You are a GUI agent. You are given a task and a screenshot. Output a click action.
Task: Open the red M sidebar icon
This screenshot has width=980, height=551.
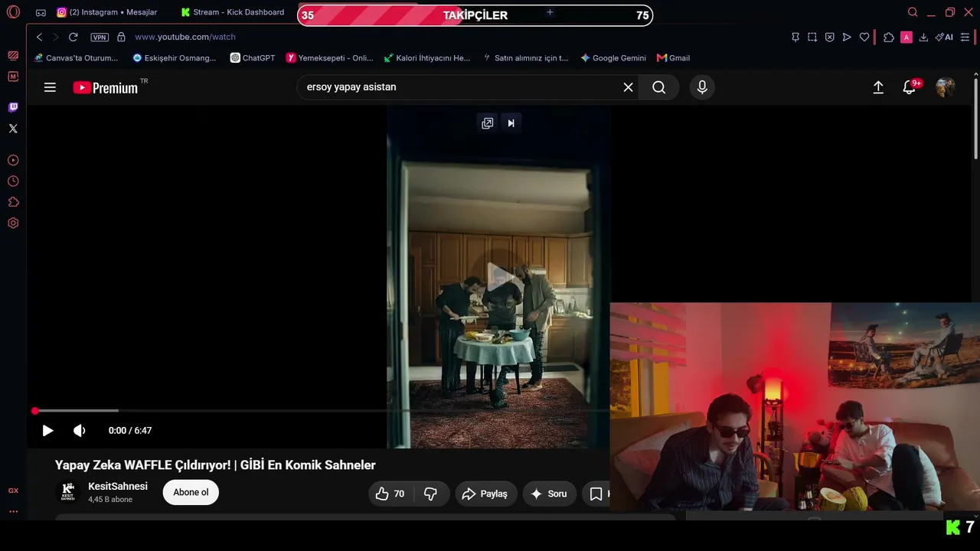pyautogui.click(x=13, y=77)
